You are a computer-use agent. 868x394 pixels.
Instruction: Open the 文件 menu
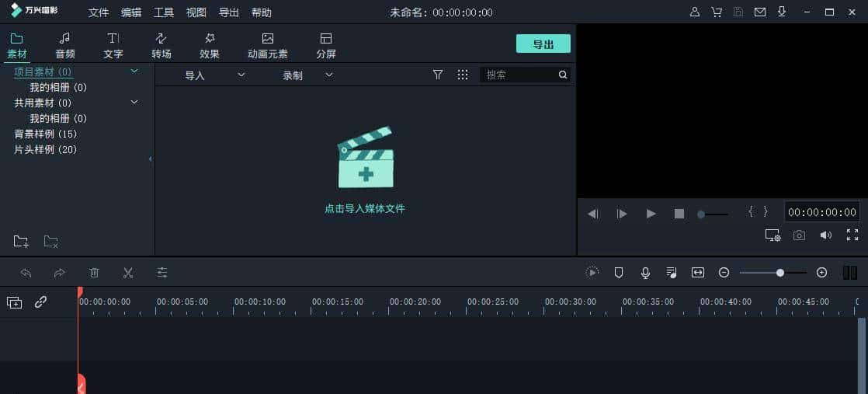coord(99,12)
